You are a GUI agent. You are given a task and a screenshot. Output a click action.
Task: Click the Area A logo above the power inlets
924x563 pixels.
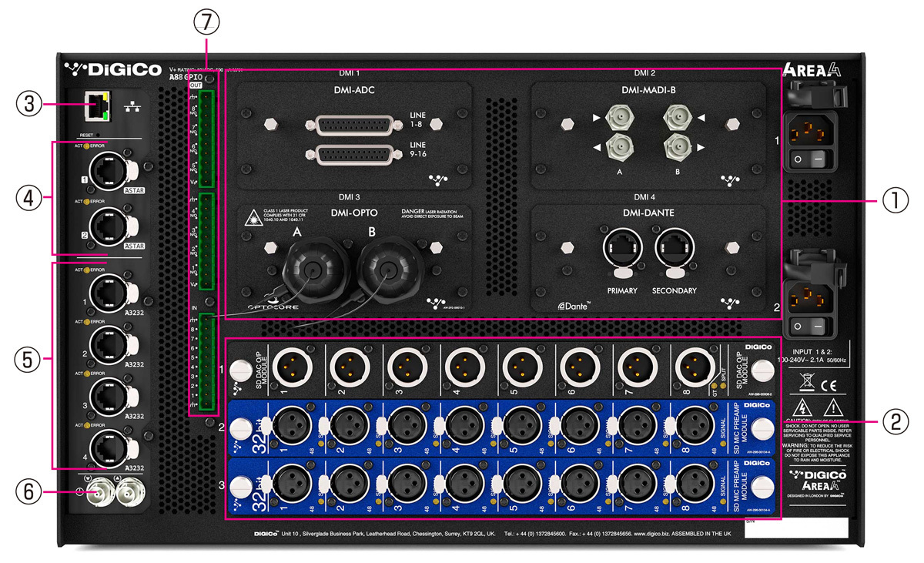(x=812, y=72)
